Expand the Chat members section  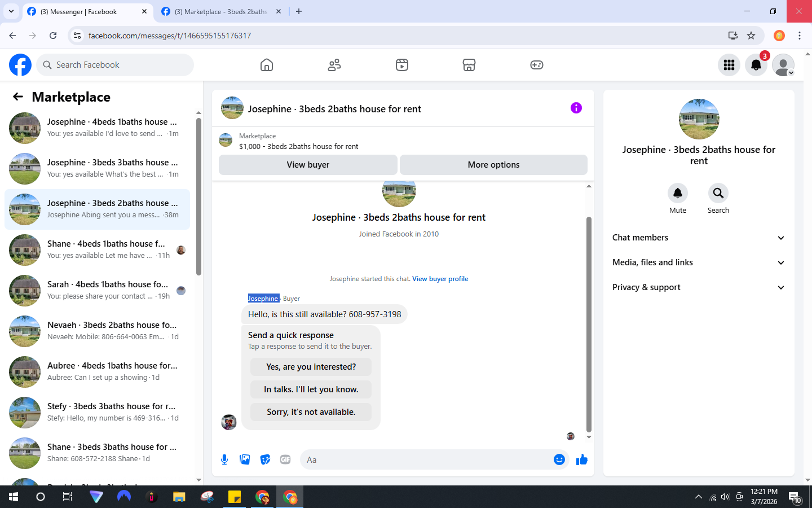[x=699, y=238]
